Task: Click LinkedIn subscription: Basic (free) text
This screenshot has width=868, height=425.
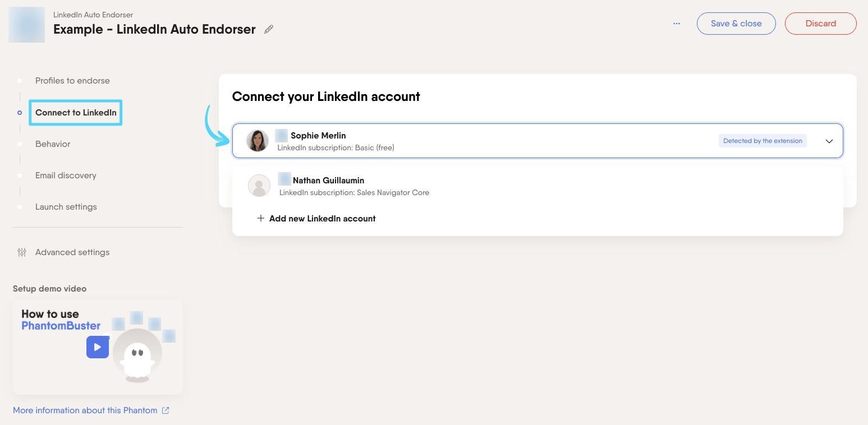Action: [x=336, y=147]
